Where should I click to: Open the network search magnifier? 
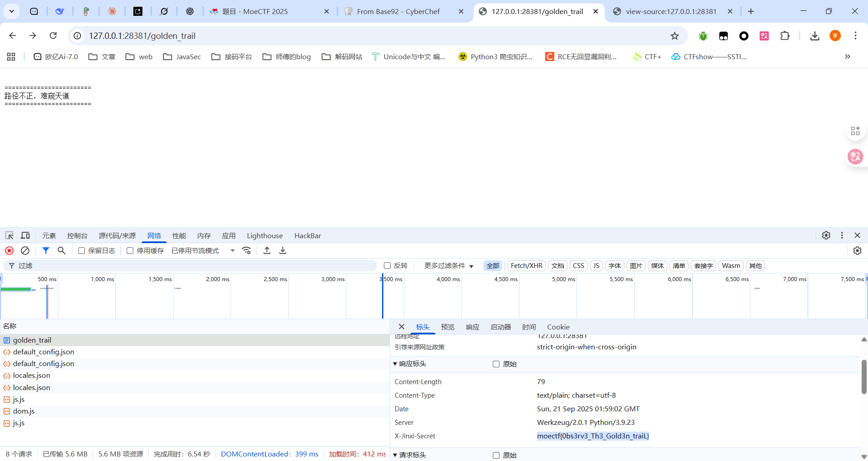(62, 250)
